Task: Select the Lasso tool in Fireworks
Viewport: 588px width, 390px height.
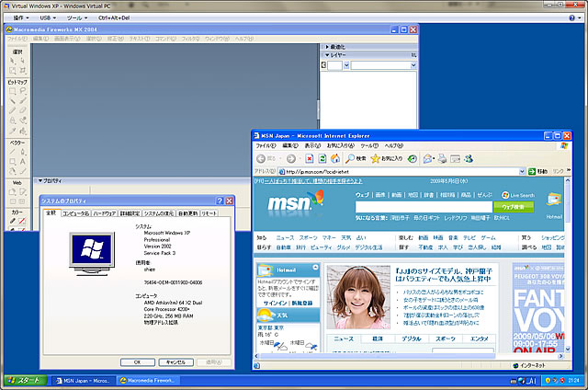Action: tap(22, 91)
